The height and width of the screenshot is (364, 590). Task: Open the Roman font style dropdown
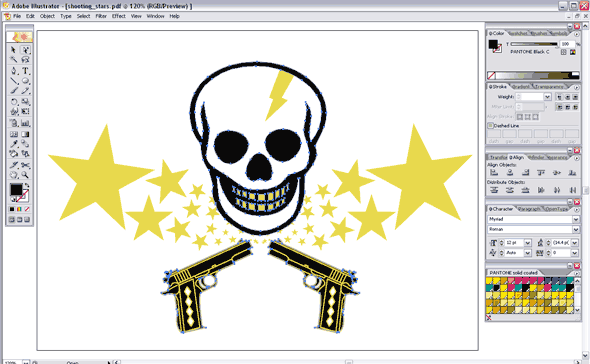pos(575,229)
